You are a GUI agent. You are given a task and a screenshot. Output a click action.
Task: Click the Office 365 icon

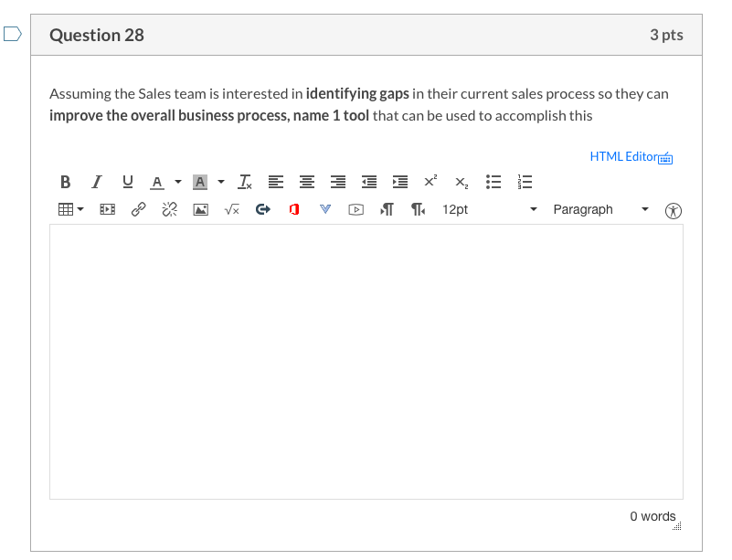click(294, 209)
